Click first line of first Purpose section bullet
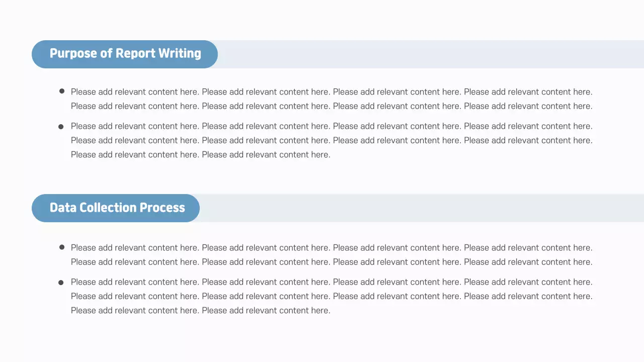 click(x=332, y=92)
